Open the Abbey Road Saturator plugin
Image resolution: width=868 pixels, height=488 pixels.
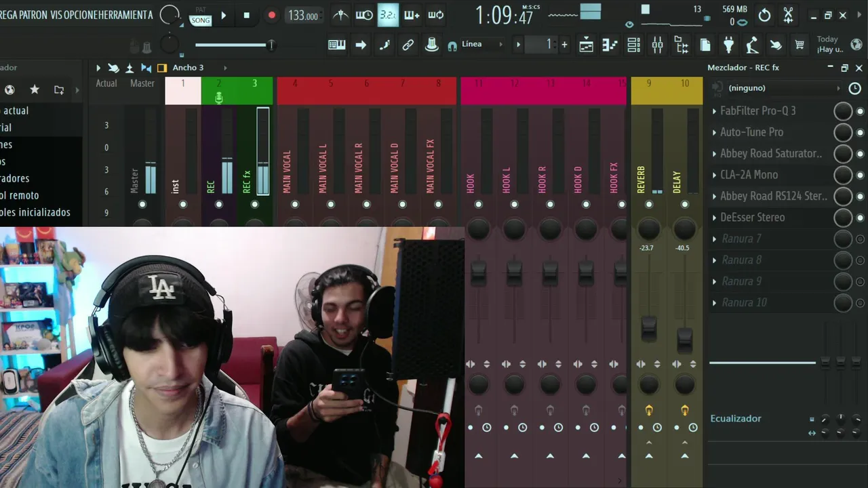pos(771,153)
